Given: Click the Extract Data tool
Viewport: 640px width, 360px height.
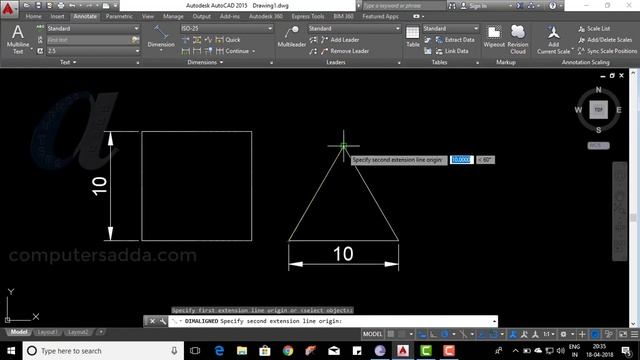Looking at the screenshot, I should [456, 40].
